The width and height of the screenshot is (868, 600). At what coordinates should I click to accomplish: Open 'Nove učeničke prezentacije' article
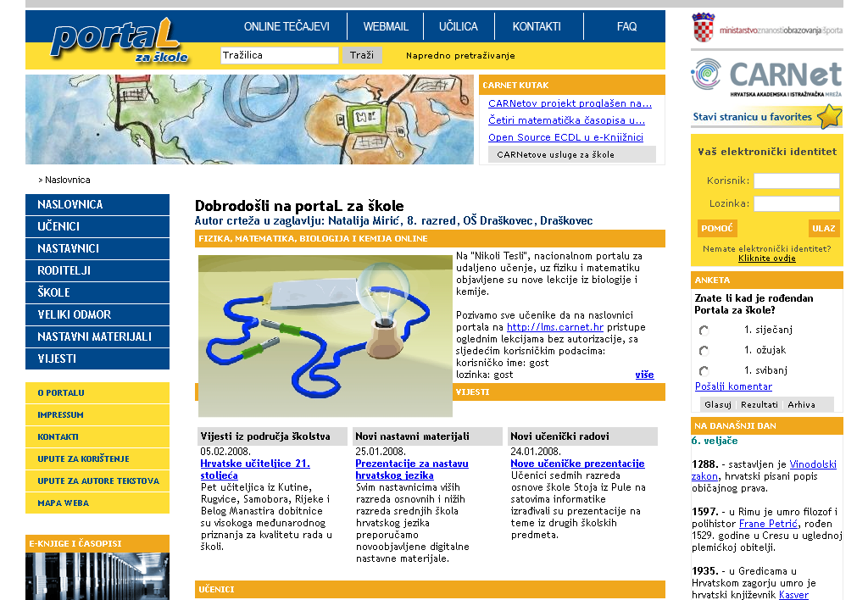(577, 464)
